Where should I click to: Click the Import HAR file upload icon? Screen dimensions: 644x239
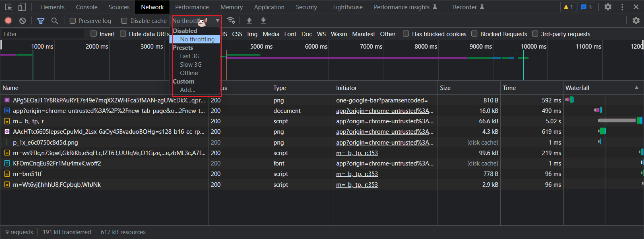point(249,20)
